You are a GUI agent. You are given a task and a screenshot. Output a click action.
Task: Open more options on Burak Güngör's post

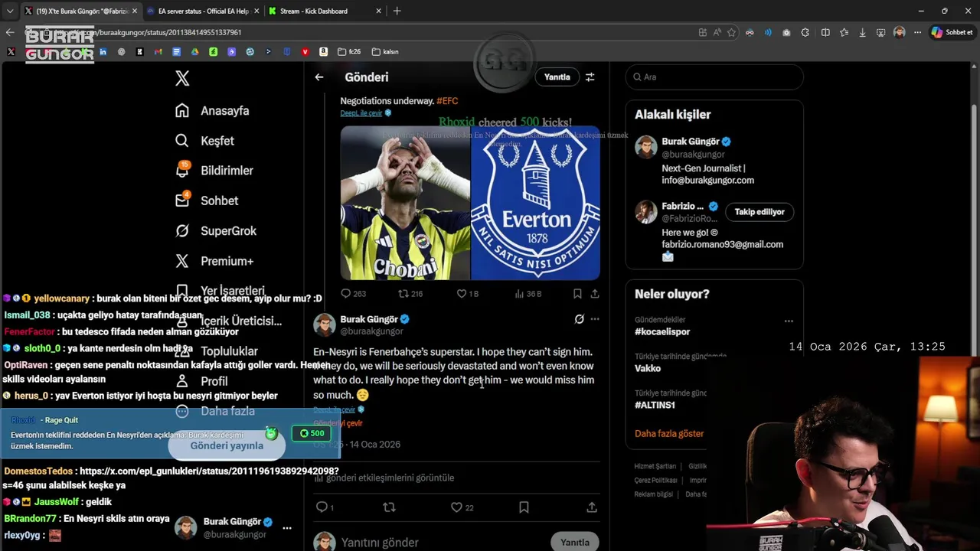(x=595, y=319)
